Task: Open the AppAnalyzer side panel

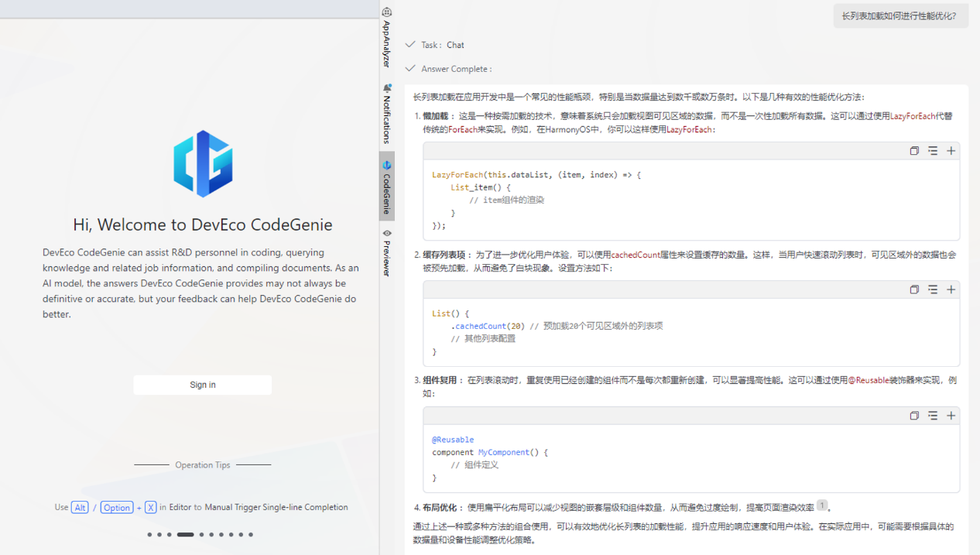Action: (387, 37)
